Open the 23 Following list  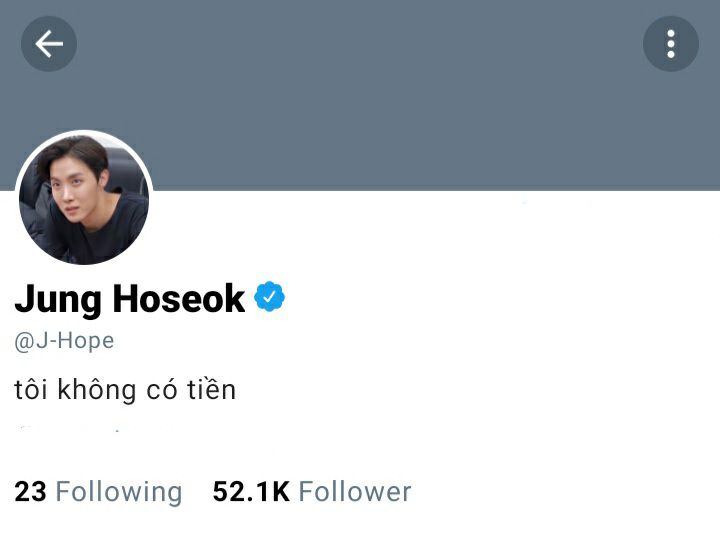98,492
